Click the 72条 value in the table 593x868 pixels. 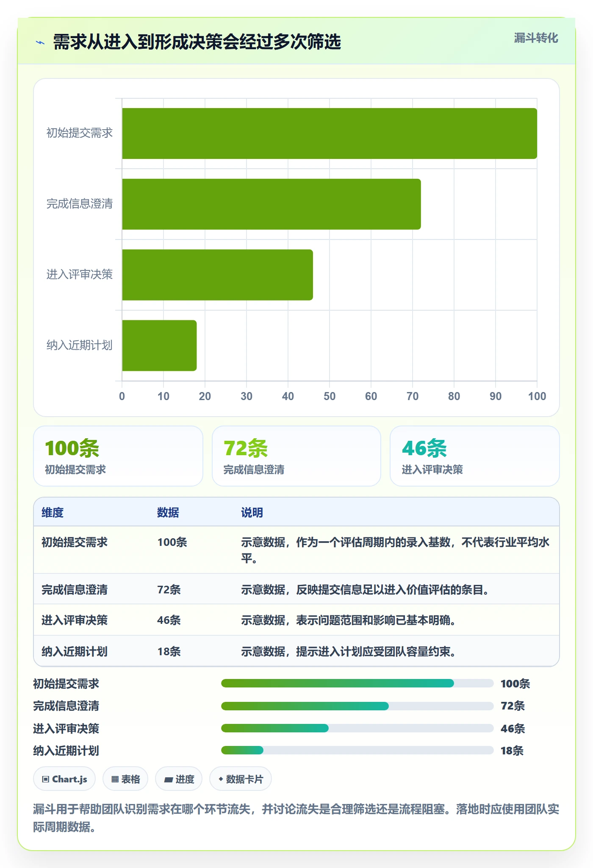point(169,590)
